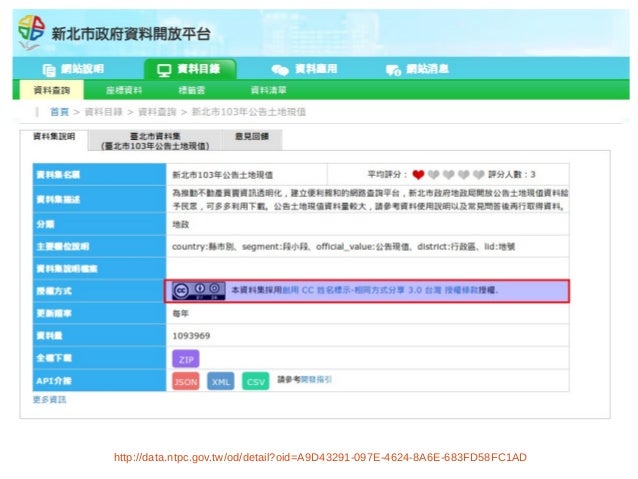
Task: Open the CC 姓名標示 license link
Action: pyautogui.click(x=379, y=290)
